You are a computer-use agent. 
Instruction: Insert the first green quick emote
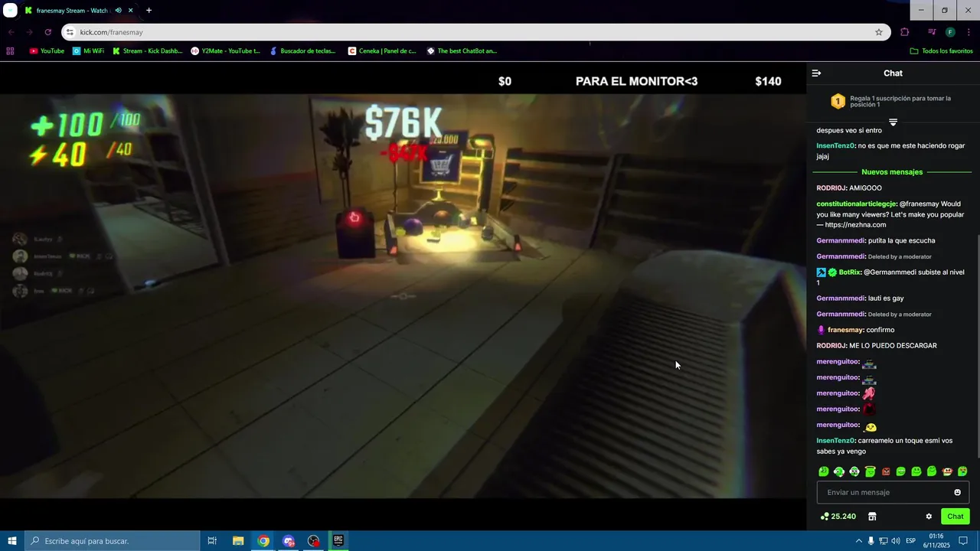click(824, 471)
